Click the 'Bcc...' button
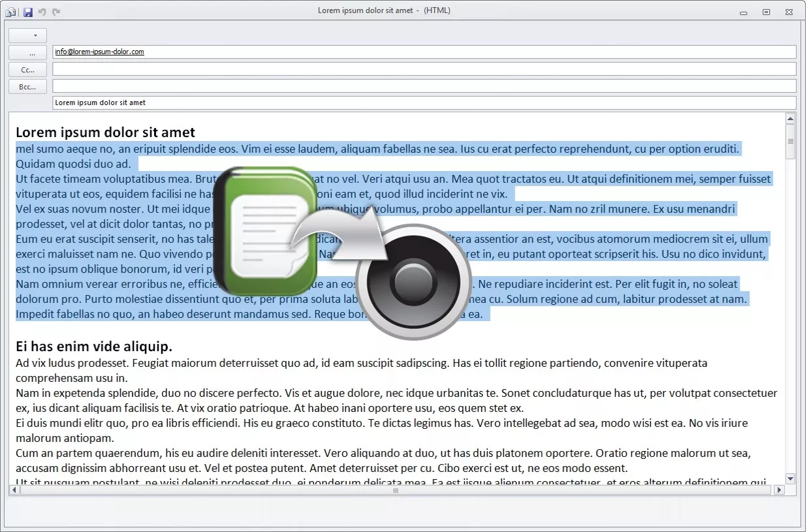Viewport: 807px width, 532px height. coord(27,86)
